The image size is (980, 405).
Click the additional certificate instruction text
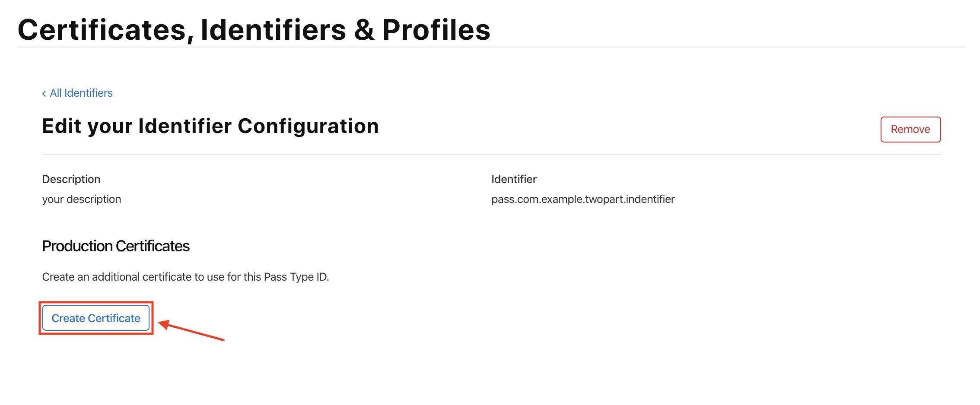[x=185, y=277]
